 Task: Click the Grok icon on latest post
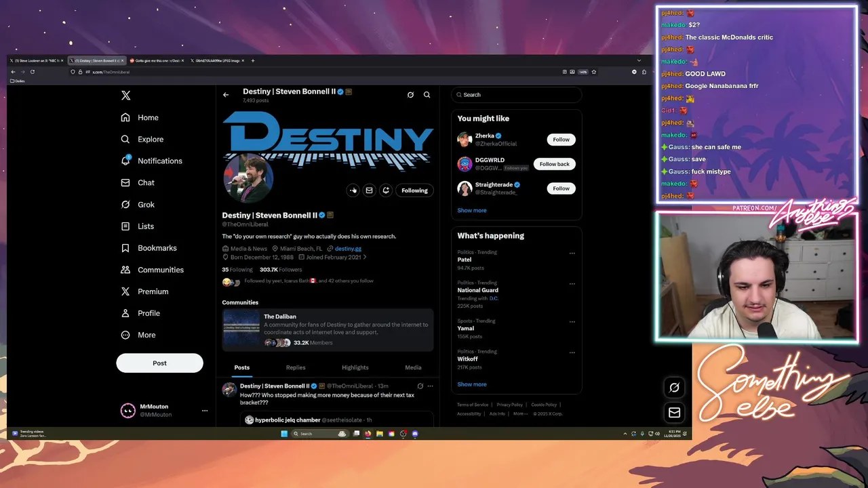coord(420,386)
